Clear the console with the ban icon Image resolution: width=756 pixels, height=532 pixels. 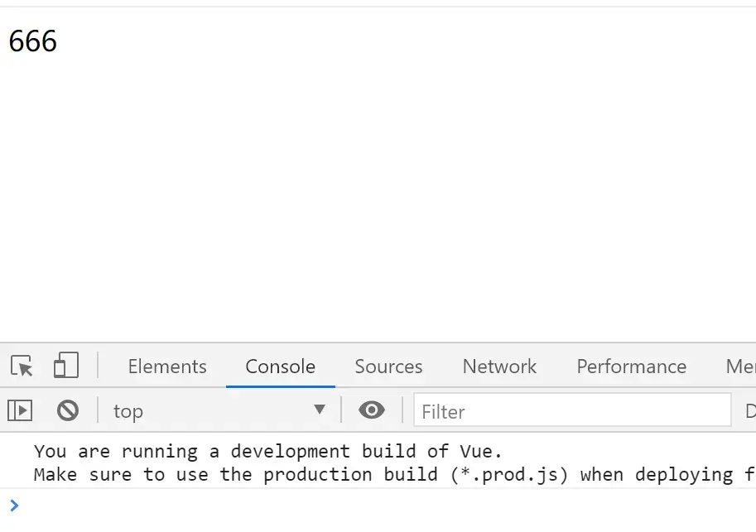point(68,410)
